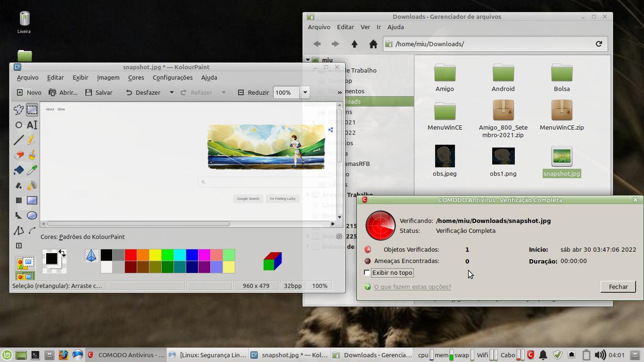644x362 pixels.
Task: Go to home folder in file manager
Action: 373,44
